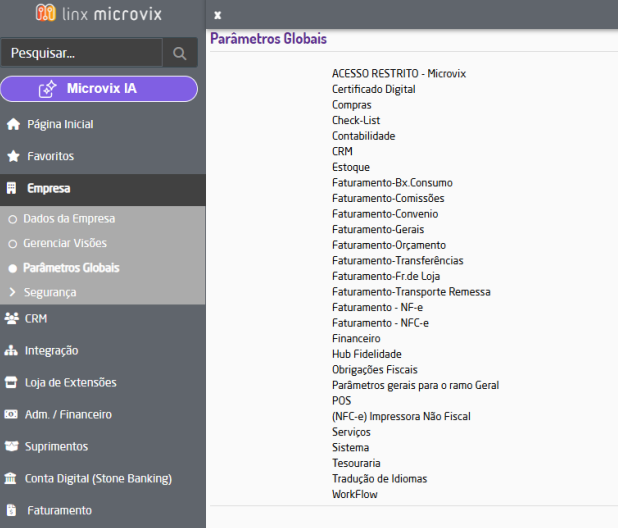
Task: Click the Conta Digital bank icon
Action: pyautogui.click(x=13, y=478)
